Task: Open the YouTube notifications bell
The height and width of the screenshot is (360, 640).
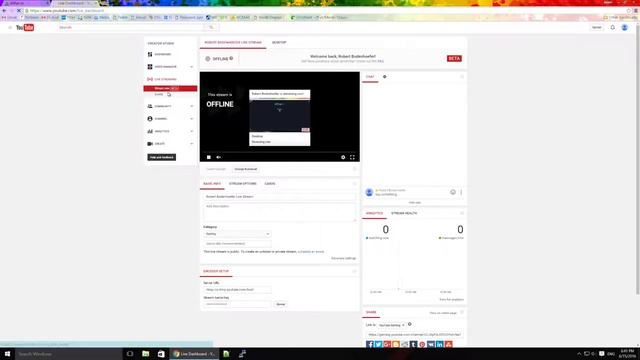Action: point(612,27)
